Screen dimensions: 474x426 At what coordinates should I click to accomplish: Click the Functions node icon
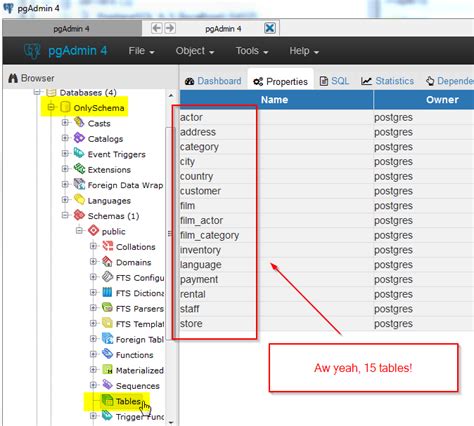(x=107, y=354)
